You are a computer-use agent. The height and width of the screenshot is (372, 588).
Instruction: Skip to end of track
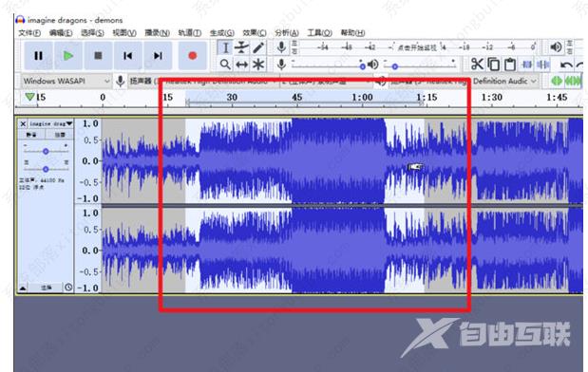pyautogui.click(x=158, y=56)
